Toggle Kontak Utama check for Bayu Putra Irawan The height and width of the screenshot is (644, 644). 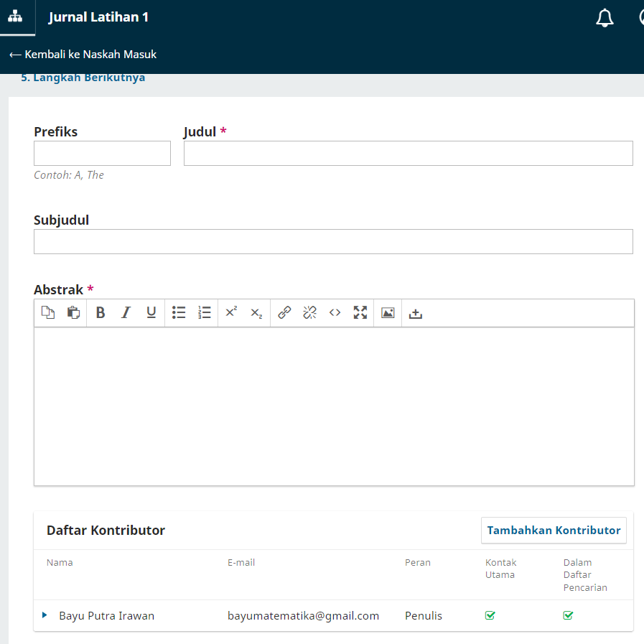(x=490, y=615)
